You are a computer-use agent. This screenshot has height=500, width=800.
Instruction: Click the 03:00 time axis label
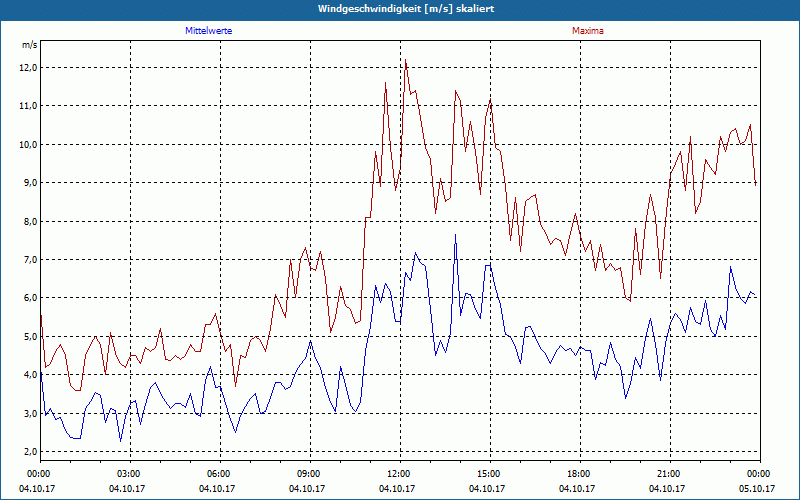tap(131, 474)
